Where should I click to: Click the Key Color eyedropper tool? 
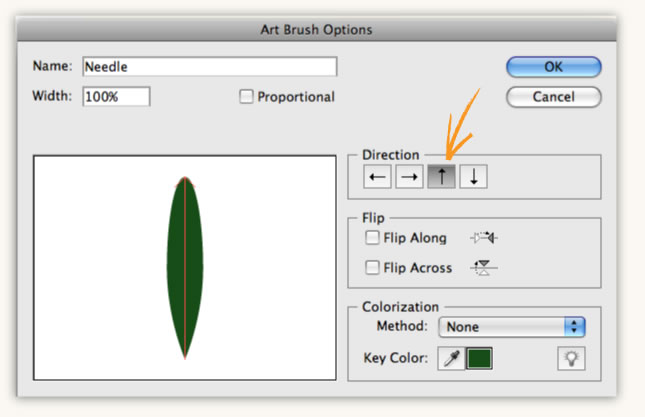point(451,359)
